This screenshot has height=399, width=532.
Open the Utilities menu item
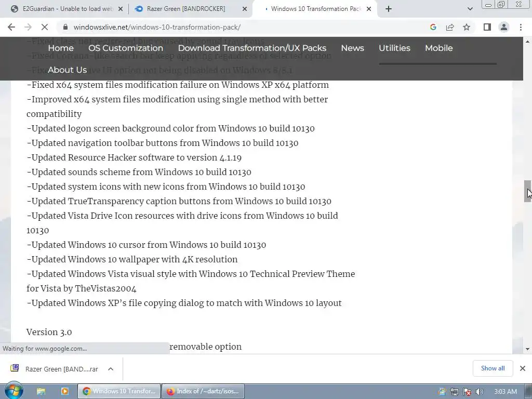(394, 48)
